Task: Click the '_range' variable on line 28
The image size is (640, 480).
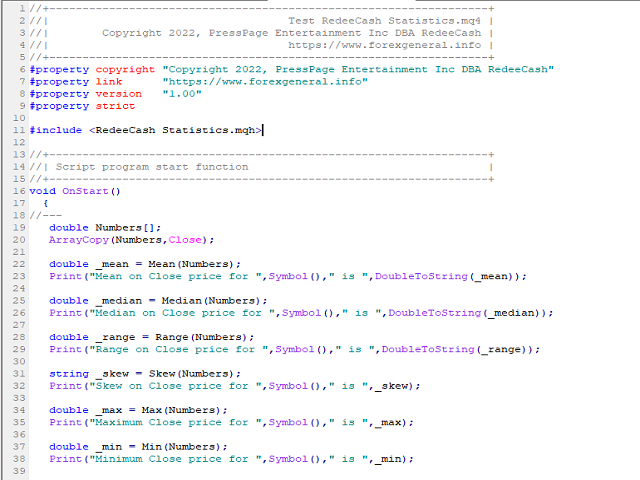Action: [116, 337]
